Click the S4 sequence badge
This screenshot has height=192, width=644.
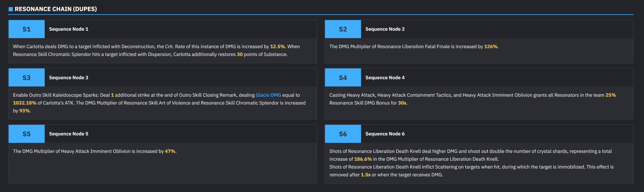tap(343, 78)
